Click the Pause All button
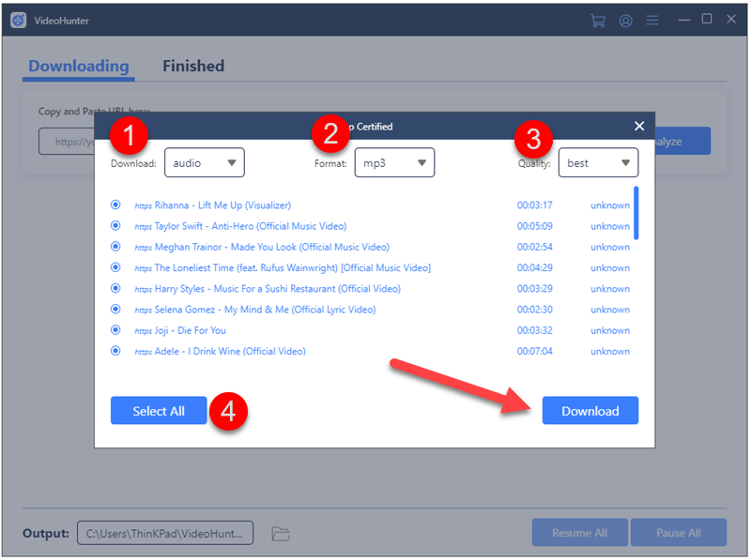This screenshot has width=751, height=560. (x=679, y=533)
